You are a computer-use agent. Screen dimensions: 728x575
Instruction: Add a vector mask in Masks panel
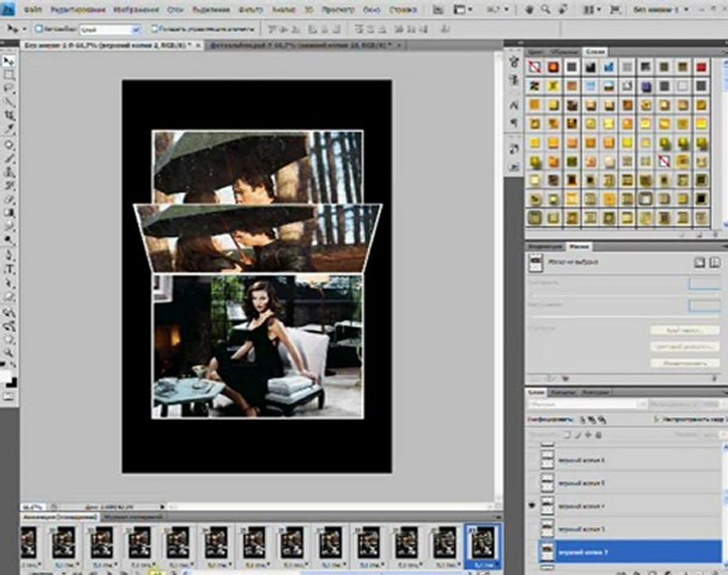(715, 263)
